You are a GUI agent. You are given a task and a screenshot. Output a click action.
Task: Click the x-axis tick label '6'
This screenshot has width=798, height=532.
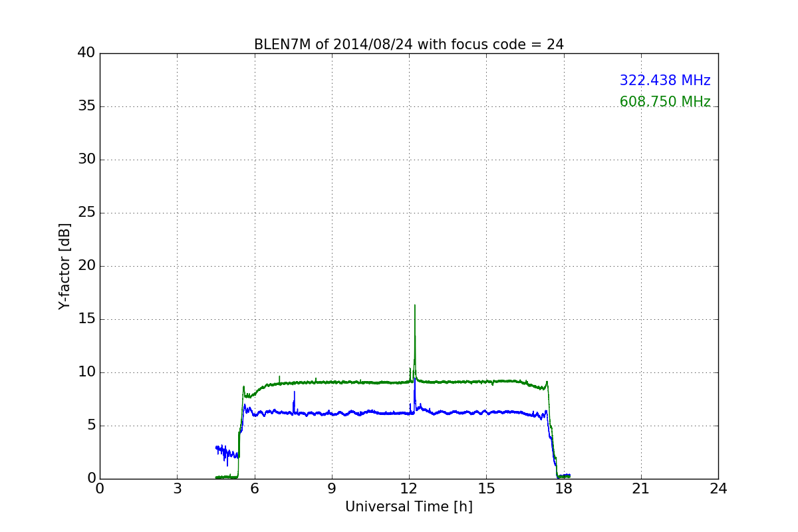[255, 489]
